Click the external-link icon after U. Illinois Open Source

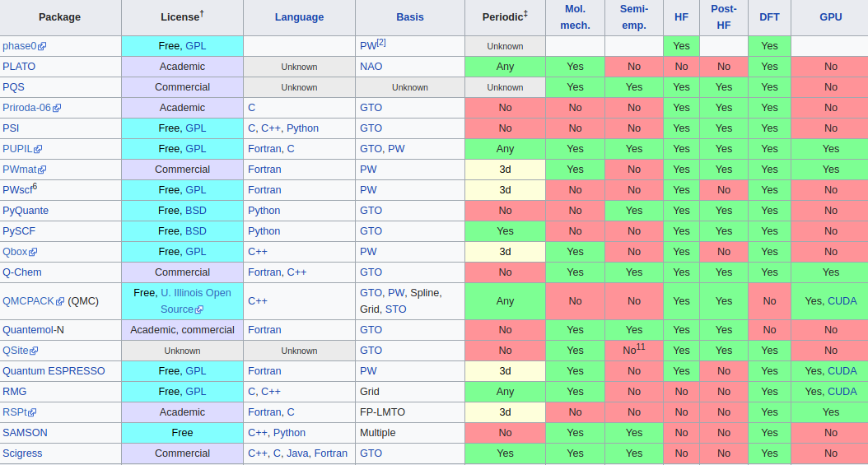point(199,309)
